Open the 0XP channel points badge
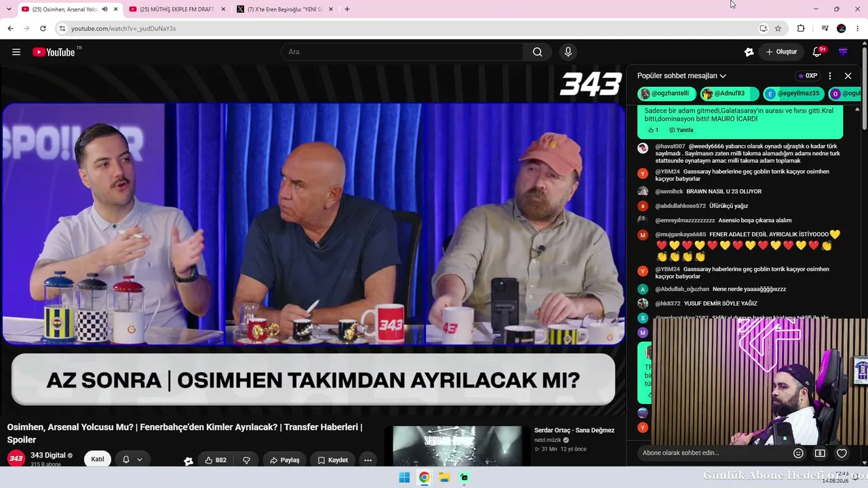The width and height of the screenshot is (868, 488). [x=808, y=76]
